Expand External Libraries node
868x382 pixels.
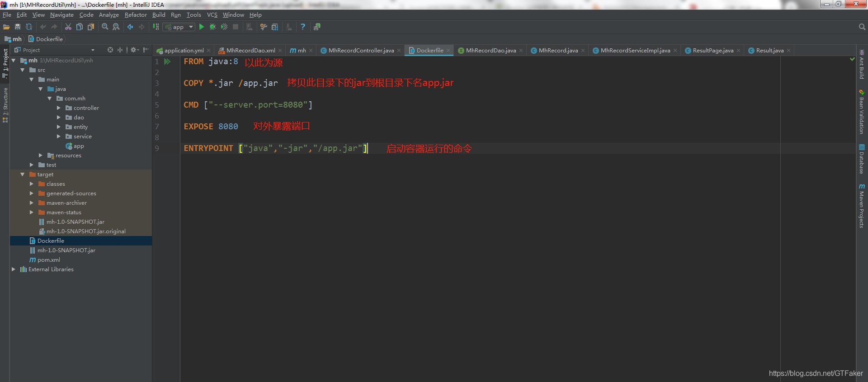click(x=14, y=269)
